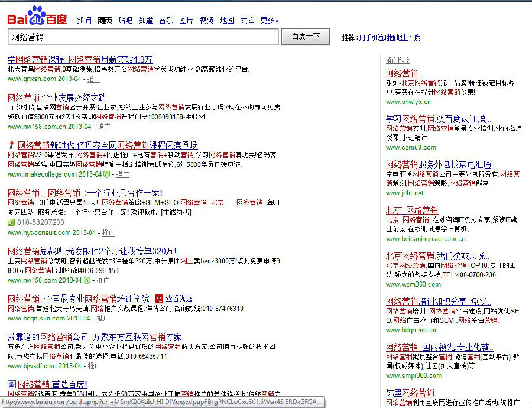Select the 网页 tab
Viewport: 532px width, 408px height.
point(105,20)
